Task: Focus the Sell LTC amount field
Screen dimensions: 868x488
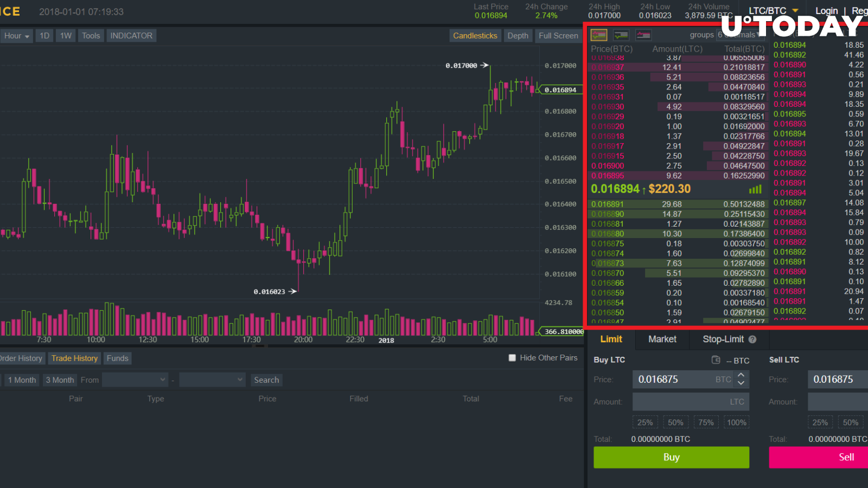Action: pyautogui.click(x=838, y=402)
